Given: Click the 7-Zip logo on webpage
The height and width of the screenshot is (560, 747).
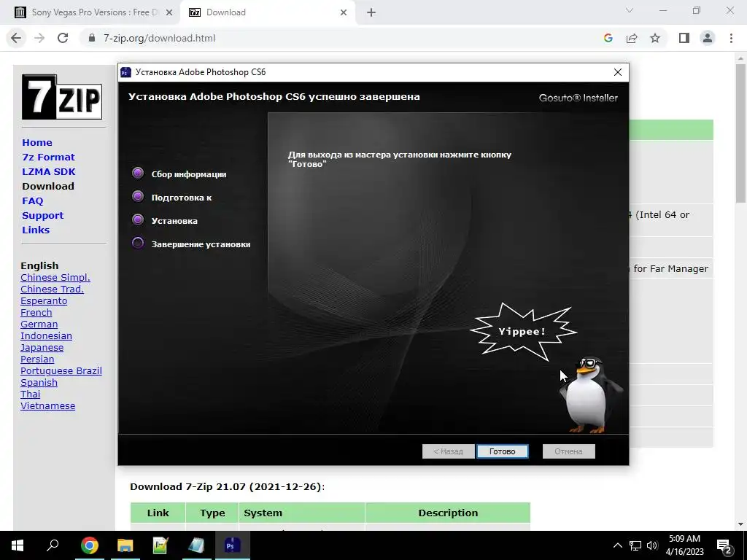Looking at the screenshot, I should point(62,97).
